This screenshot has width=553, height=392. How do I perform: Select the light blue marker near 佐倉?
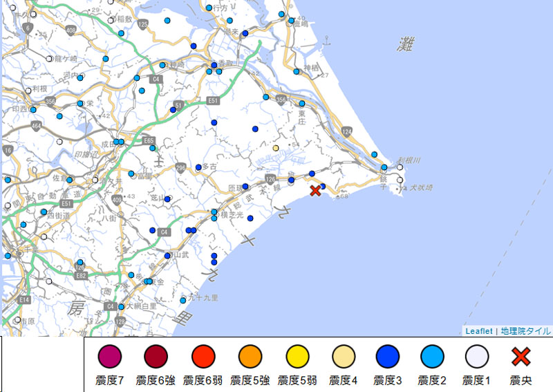[70, 180]
